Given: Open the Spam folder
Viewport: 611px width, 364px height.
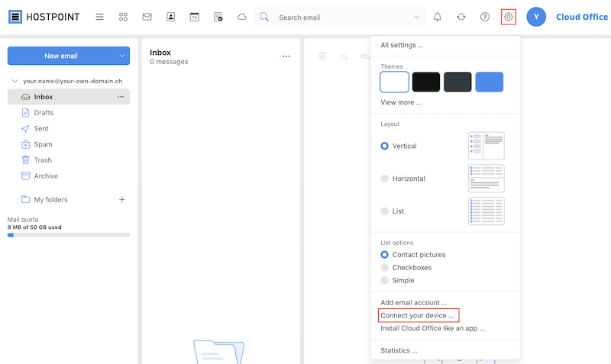Looking at the screenshot, I should (43, 144).
